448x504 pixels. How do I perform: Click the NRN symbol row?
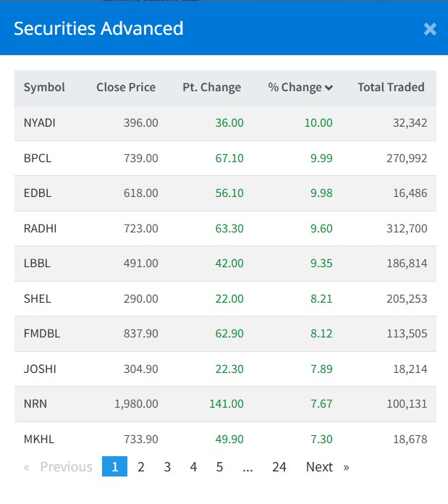tap(35, 404)
